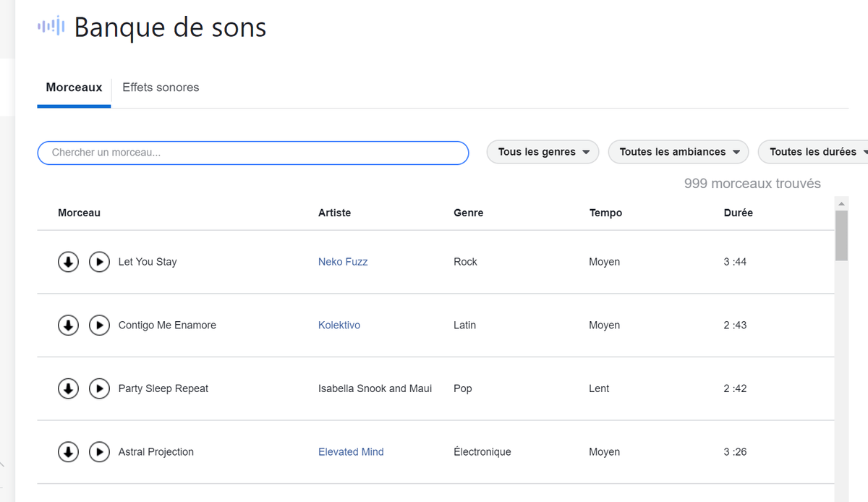Click the track list scrollbar thumb
The image size is (868, 502).
(x=841, y=236)
